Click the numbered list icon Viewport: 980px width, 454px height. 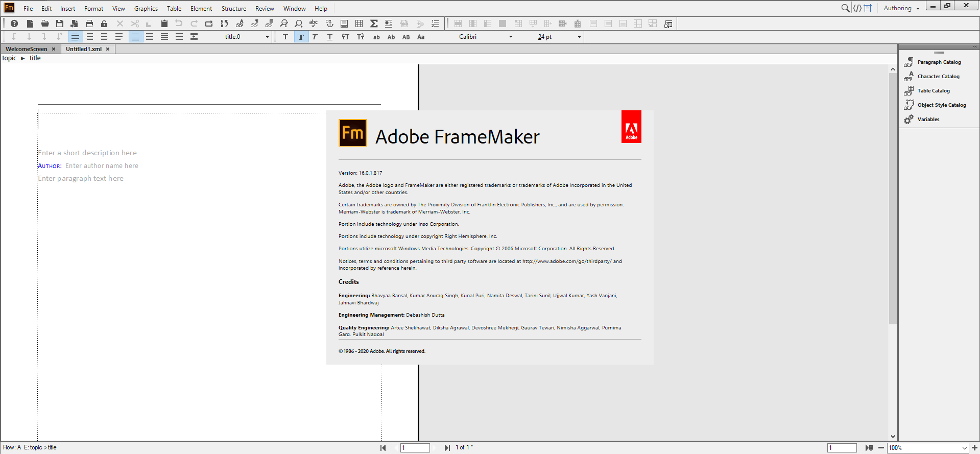(435, 23)
